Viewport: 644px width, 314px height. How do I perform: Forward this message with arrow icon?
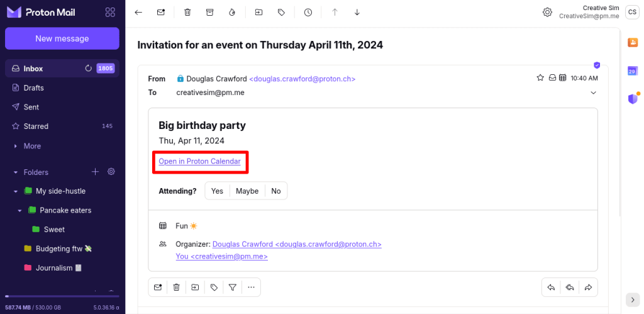pos(589,288)
